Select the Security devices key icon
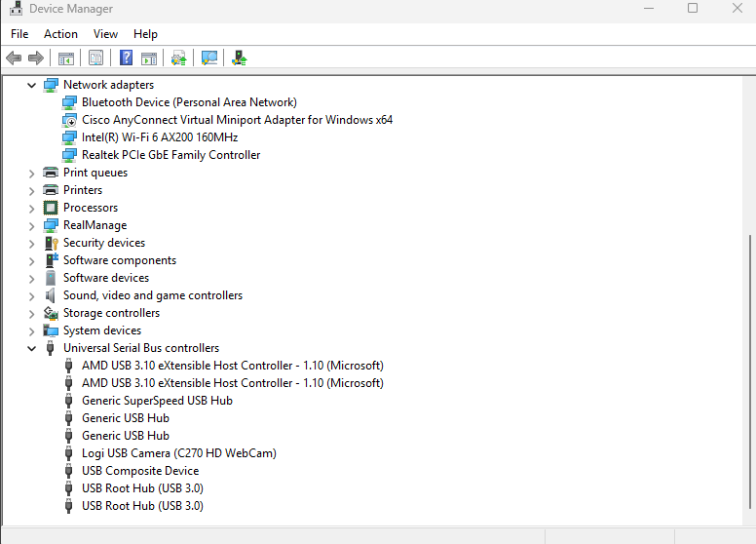The image size is (756, 544). click(x=51, y=243)
